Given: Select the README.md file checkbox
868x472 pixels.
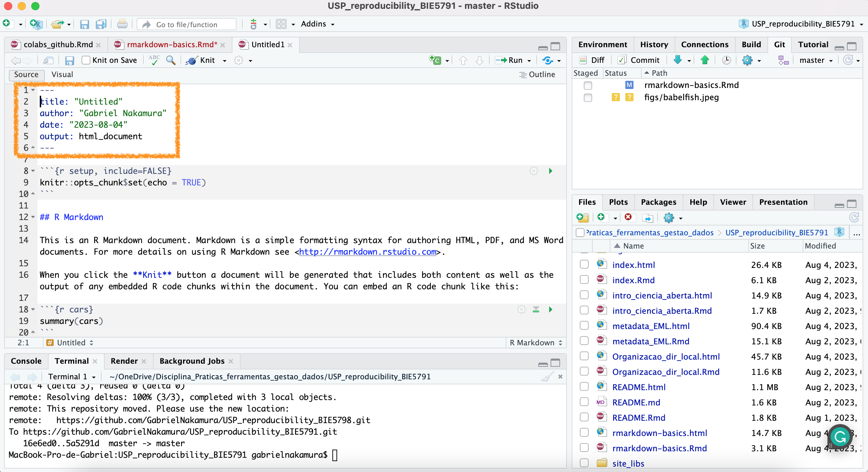Looking at the screenshot, I should (x=584, y=402).
